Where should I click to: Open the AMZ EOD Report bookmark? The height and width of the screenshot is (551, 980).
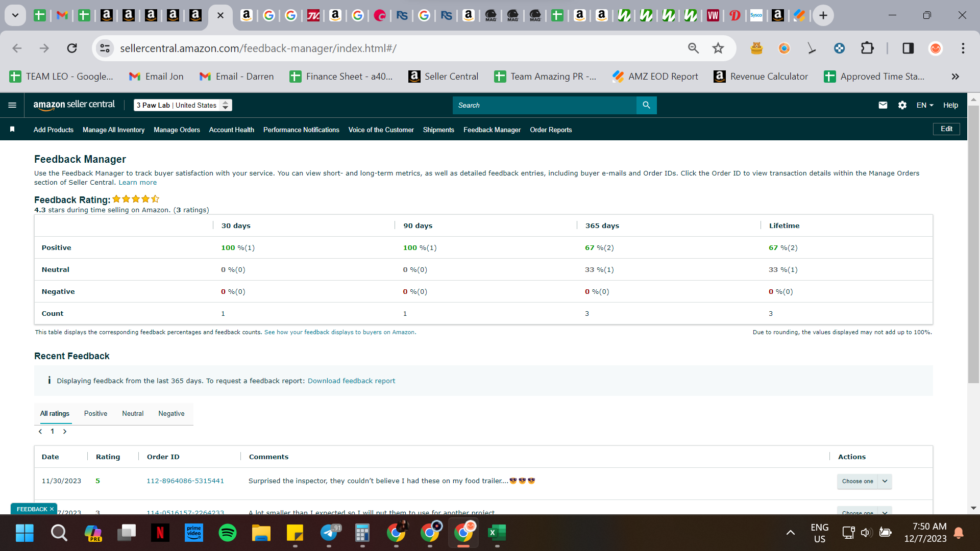point(655,77)
